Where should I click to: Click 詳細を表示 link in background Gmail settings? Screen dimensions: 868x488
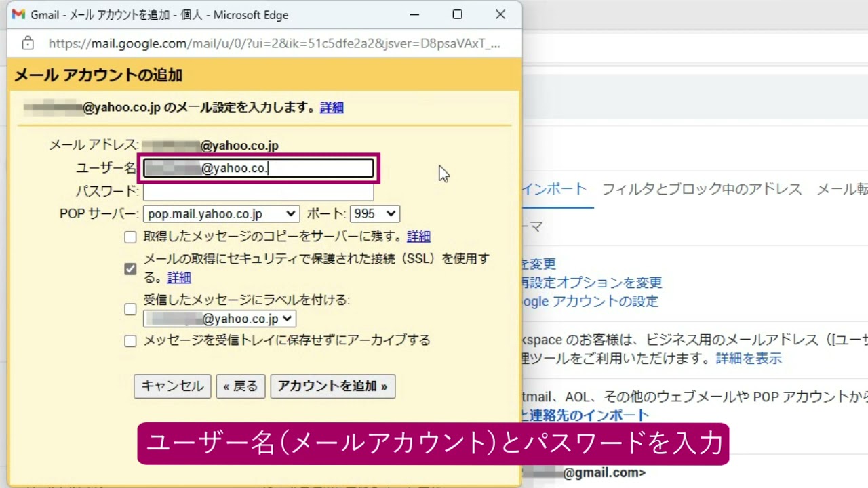pyautogui.click(x=749, y=358)
